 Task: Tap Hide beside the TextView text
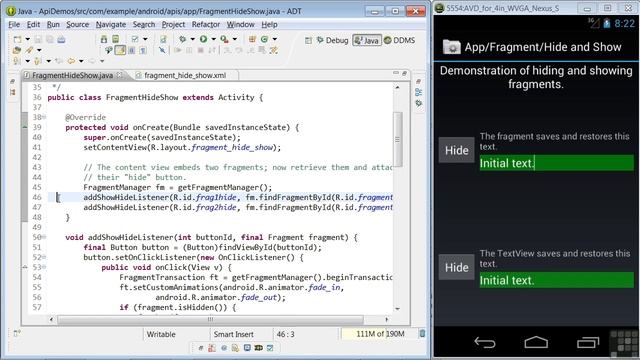456,267
